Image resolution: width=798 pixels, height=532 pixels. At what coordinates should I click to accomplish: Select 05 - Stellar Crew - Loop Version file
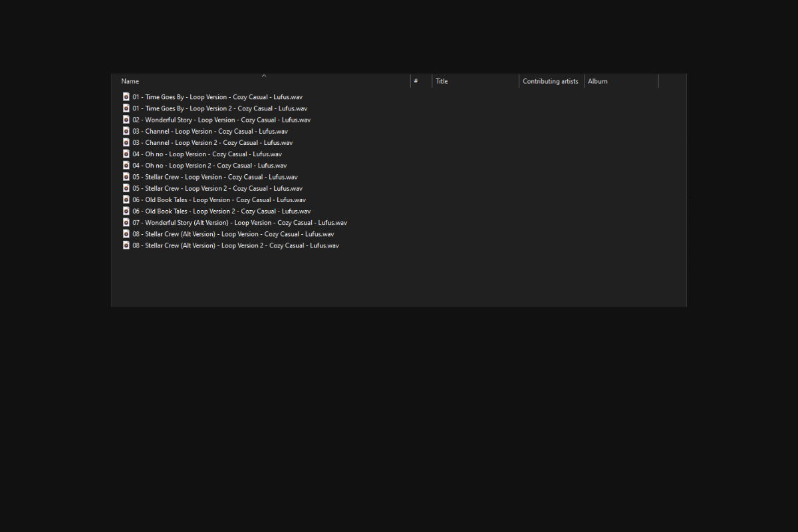(215, 177)
